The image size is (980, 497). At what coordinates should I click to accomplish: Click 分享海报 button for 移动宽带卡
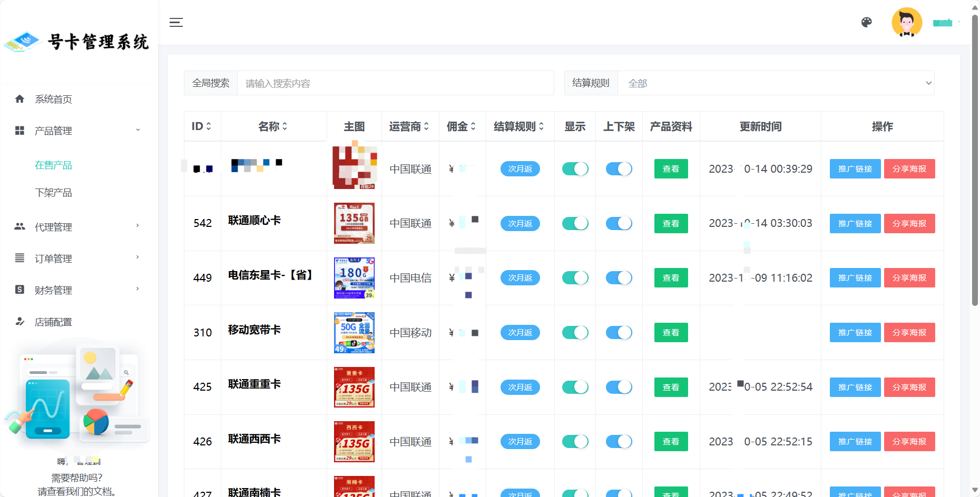coord(909,332)
